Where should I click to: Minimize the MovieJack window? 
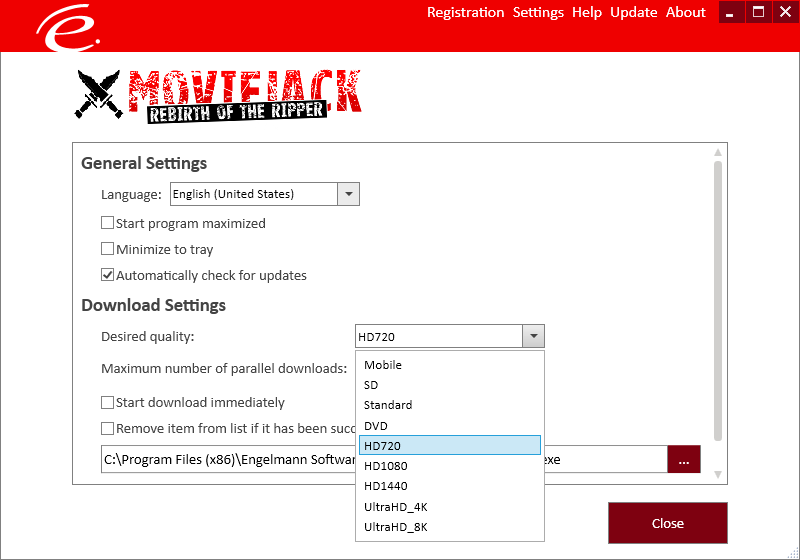coord(730,12)
